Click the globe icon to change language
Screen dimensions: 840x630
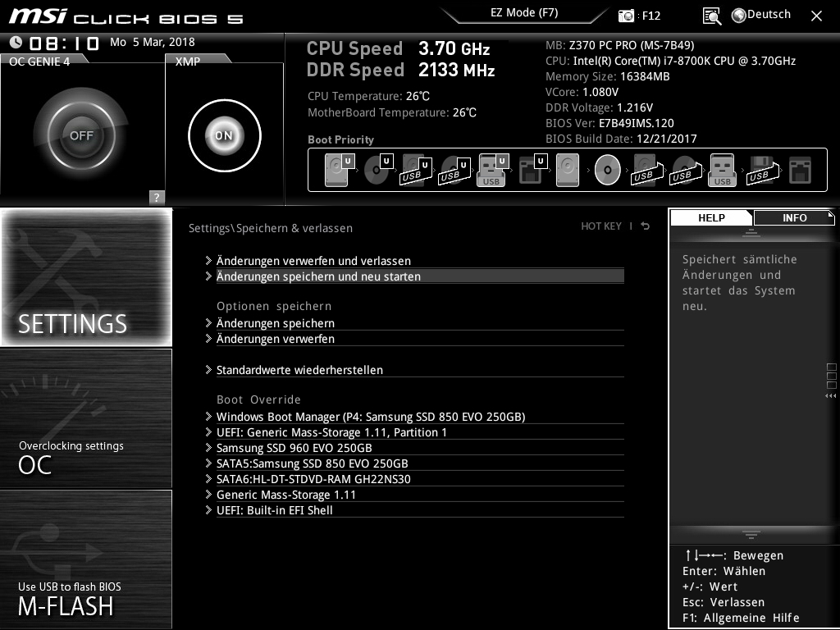[739, 16]
